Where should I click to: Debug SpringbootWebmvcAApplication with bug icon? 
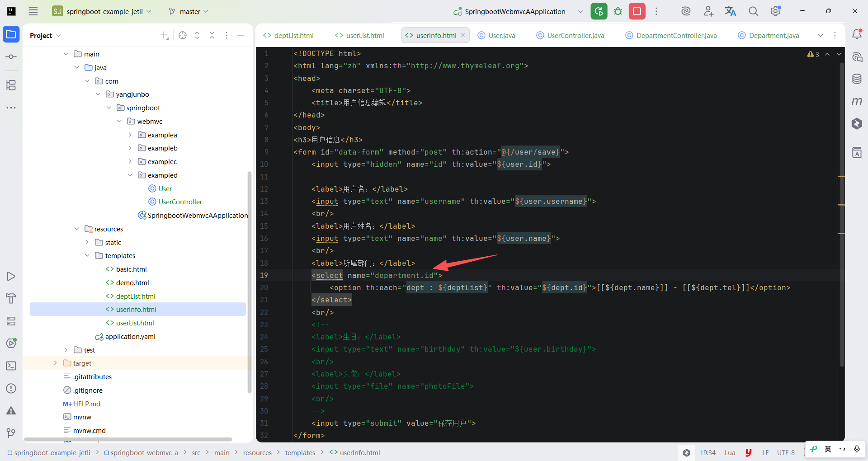pyautogui.click(x=618, y=11)
